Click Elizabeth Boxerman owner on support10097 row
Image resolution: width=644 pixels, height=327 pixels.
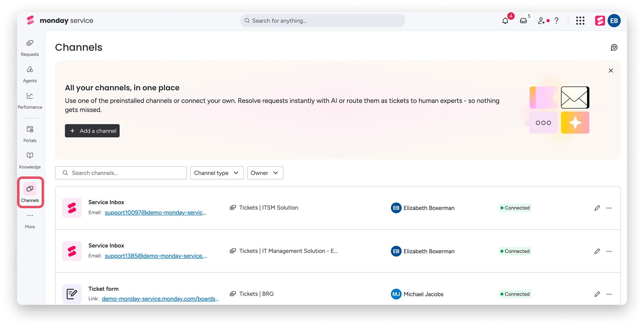point(423,208)
